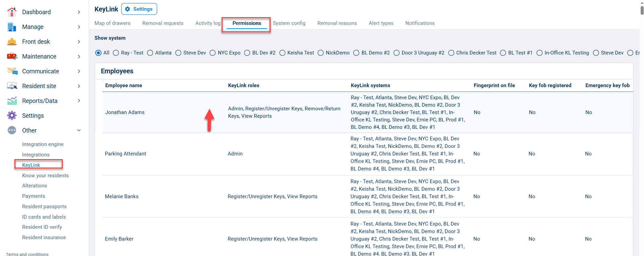644x256 pixels.
Task: Select the BL Test #1 radio button
Action: (503, 53)
